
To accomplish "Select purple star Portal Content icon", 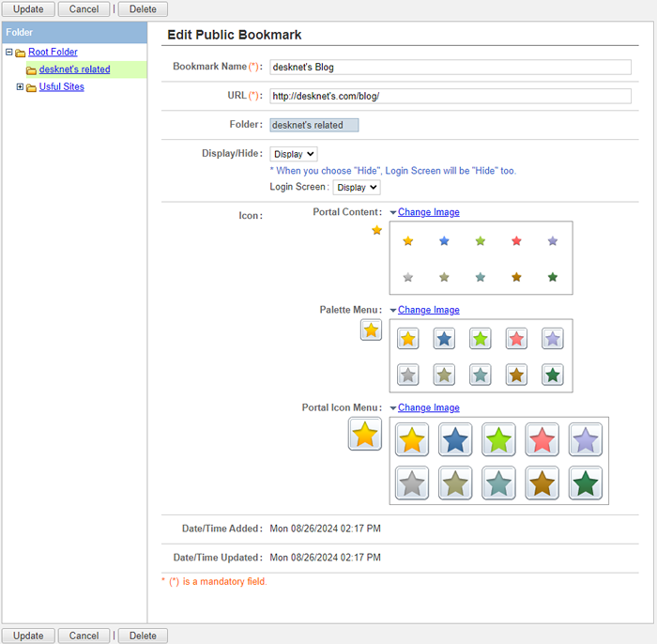I will [x=553, y=241].
